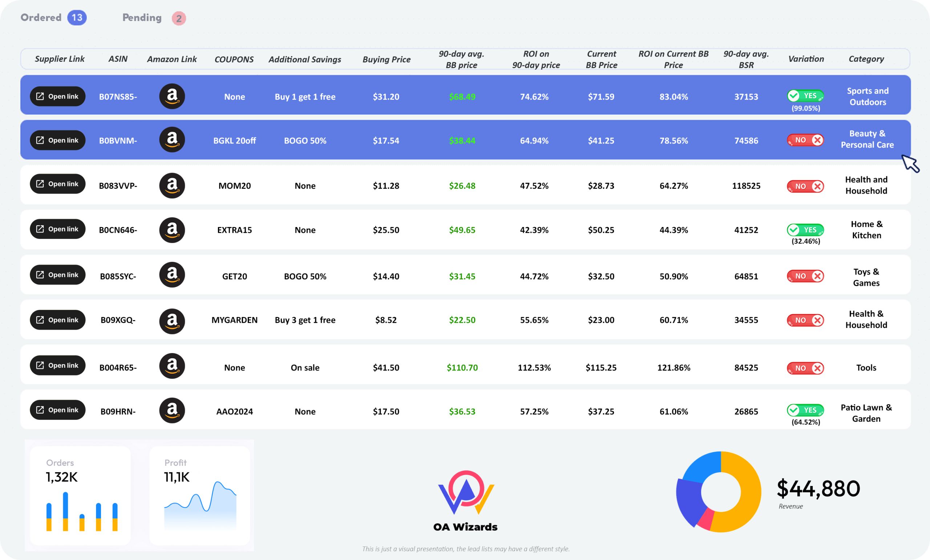Image resolution: width=930 pixels, height=560 pixels.
Task: Click coupon code MOM20
Action: point(234,186)
